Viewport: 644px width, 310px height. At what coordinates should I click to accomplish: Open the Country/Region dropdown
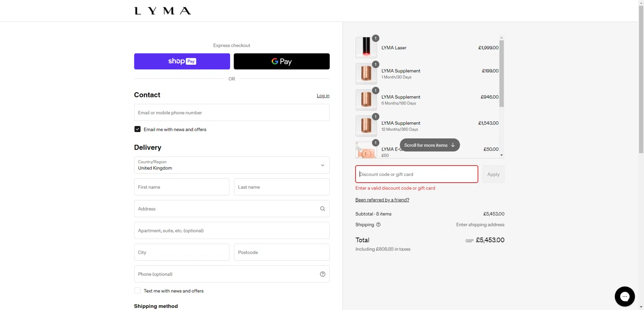coord(232,165)
